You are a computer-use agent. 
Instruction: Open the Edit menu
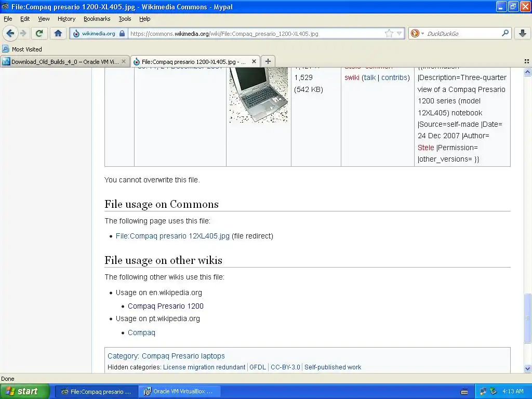tap(25, 19)
